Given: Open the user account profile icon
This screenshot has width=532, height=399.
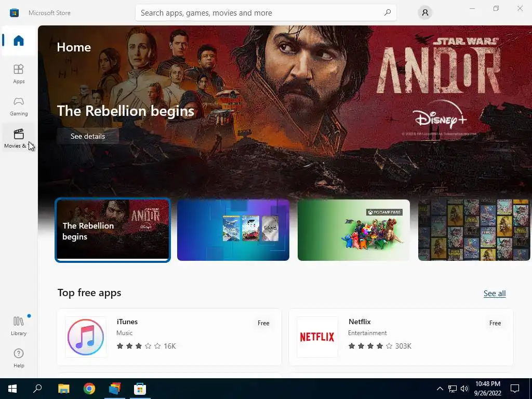Looking at the screenshot, I should click(x=425, y=12).
